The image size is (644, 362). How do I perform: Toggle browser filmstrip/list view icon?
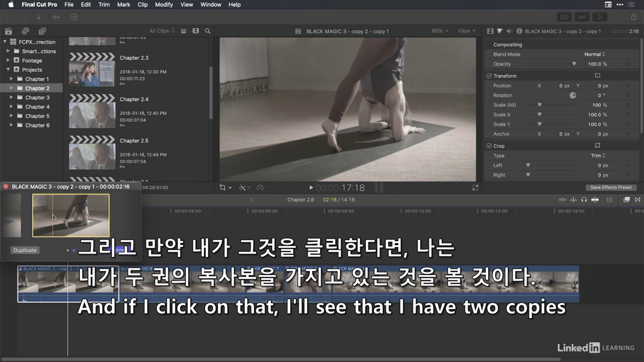click(184, 31)
